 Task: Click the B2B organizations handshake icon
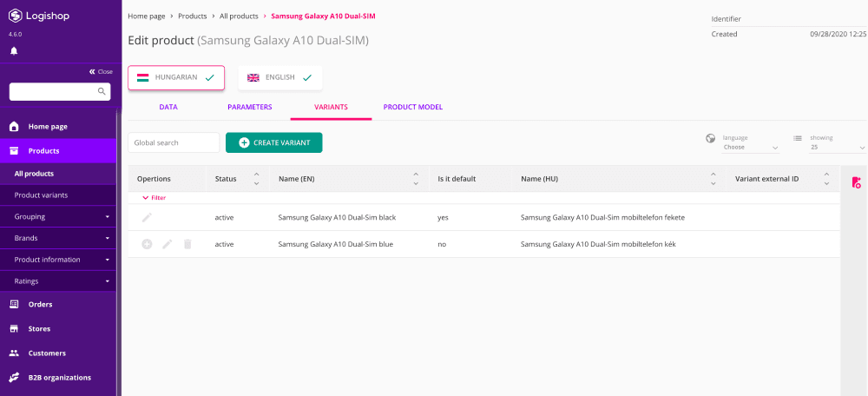pyautogui.click(x=15, y=378)
